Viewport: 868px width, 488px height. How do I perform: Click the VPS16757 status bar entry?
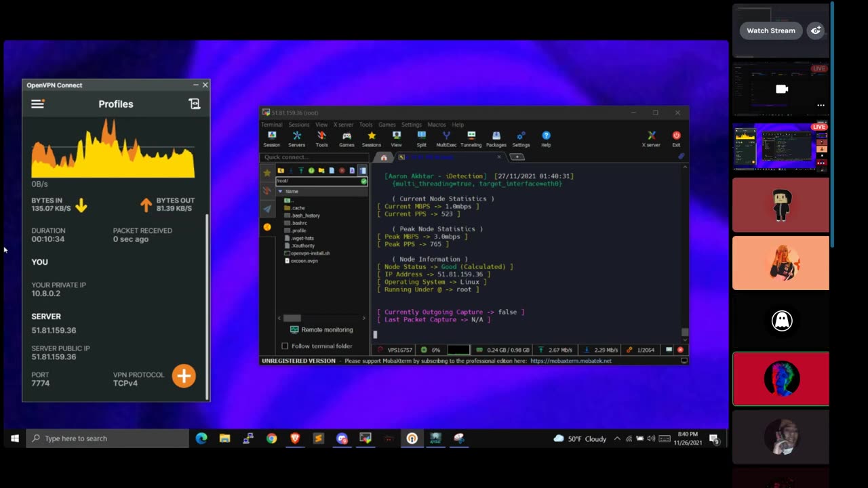click(x=395, y=350)
